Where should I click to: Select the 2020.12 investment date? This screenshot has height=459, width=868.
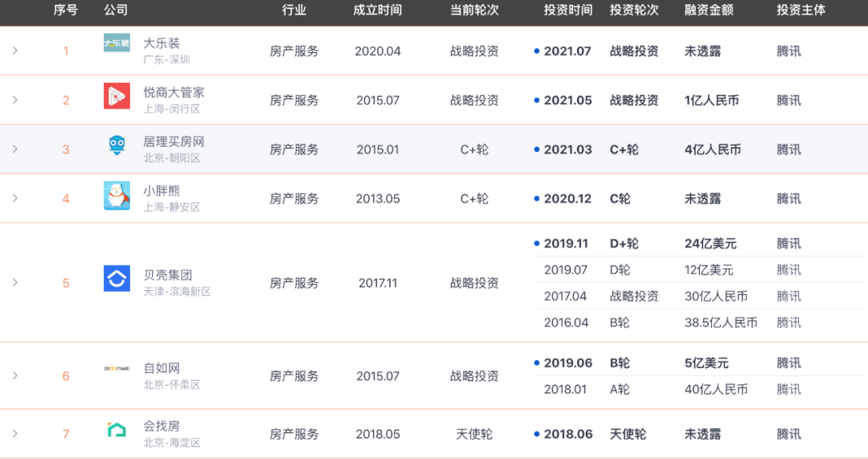pos(567,199)
